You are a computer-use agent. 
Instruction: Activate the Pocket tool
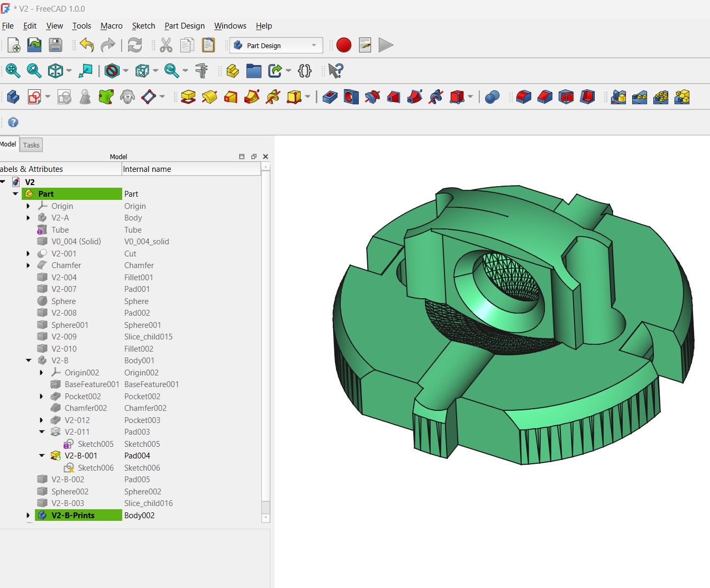tap(330, 97)
